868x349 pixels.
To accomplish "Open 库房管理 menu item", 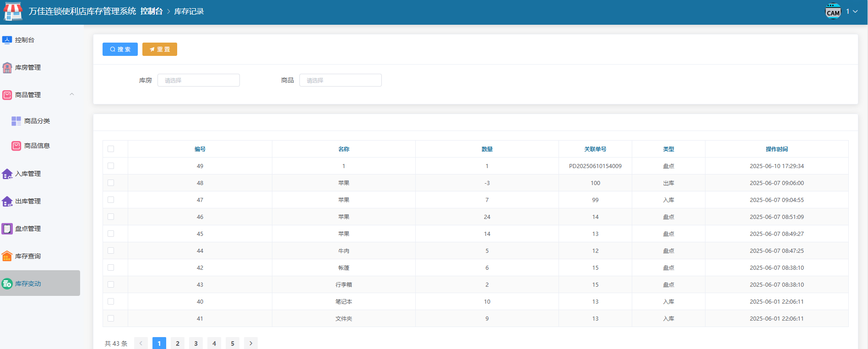I will (40, 67).
